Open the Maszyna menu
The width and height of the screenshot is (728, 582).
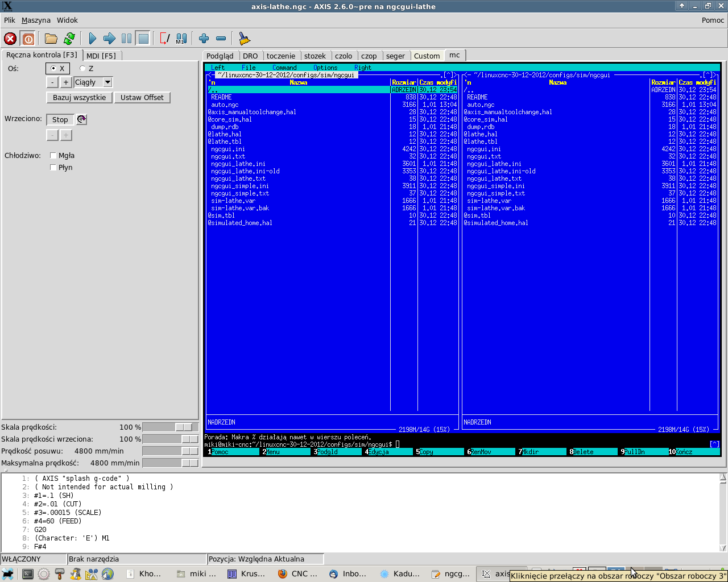click(x=36, y=20)
